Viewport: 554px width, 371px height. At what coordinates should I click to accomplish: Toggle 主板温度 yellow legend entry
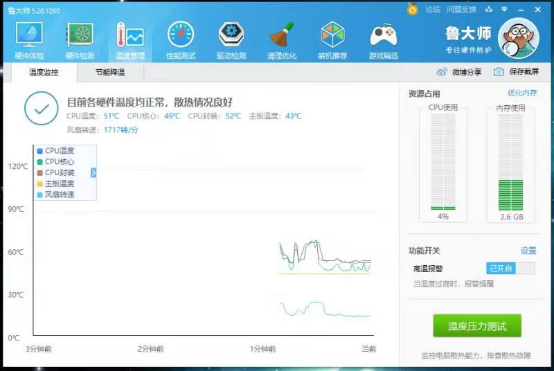pos(55,184)
